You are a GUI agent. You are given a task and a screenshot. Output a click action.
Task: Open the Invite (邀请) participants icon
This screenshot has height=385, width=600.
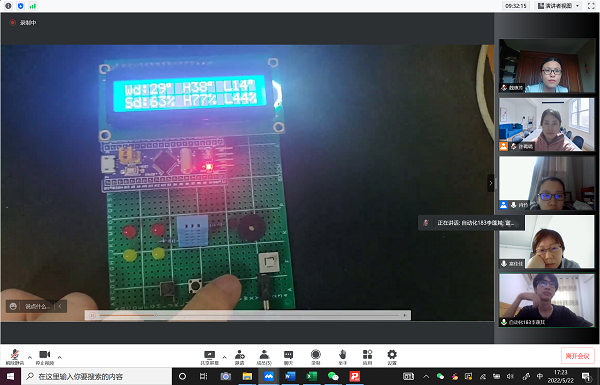(x=240, y=357)
